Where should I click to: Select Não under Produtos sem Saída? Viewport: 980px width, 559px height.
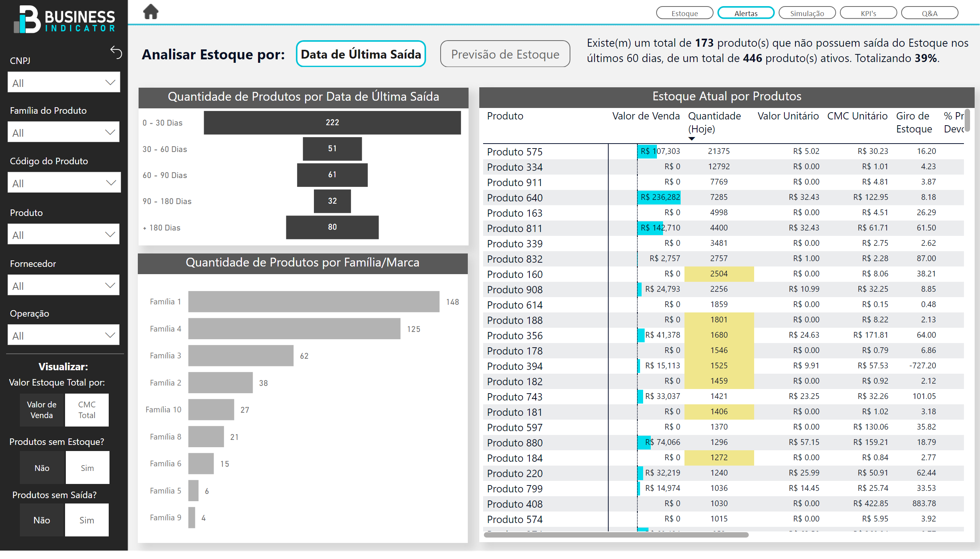pyautogui.click(x=41, y=520)
